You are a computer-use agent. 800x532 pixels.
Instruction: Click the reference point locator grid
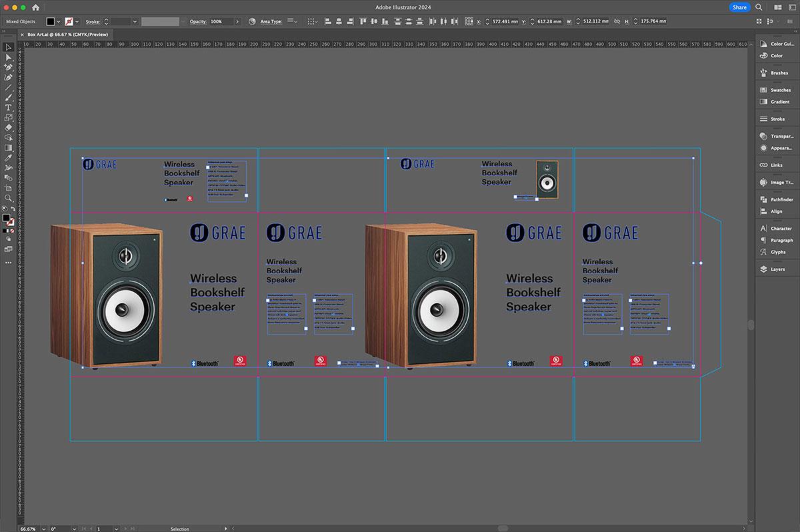(x=469, y=21)
